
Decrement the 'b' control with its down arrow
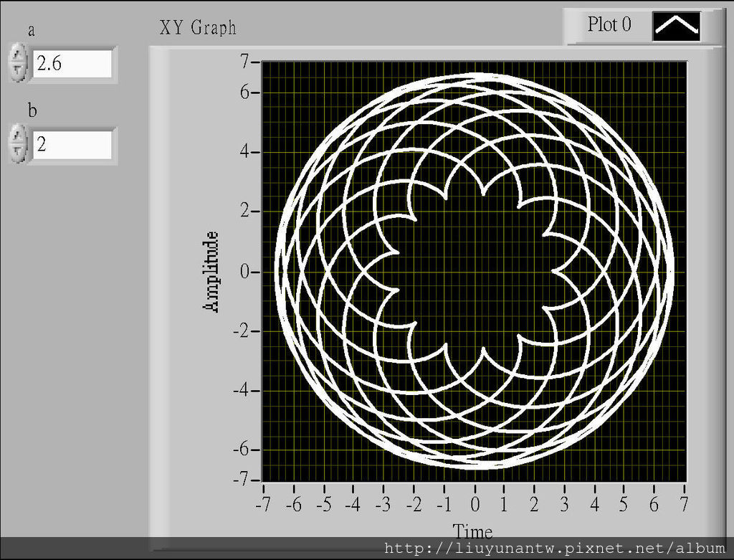(18, 152)
